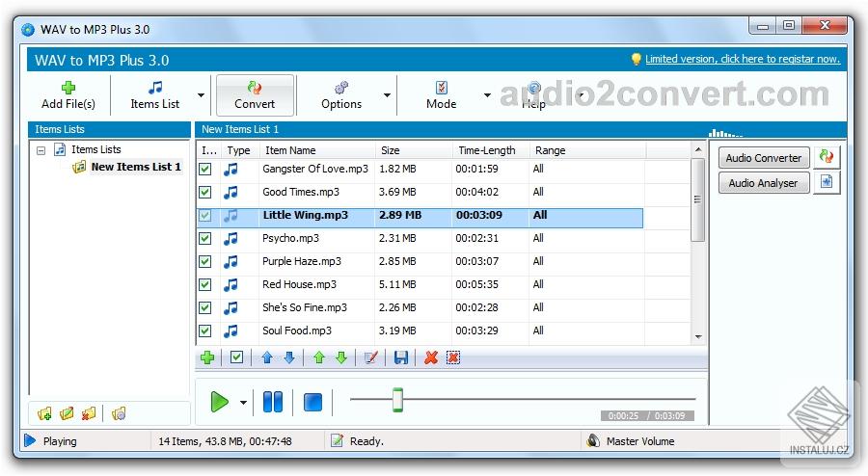Image resolution: width=868 pixels, height=476 pixels.
Task: Uncheck the Soul Food.mp3 checkbox
Action: tap(205, 331)
